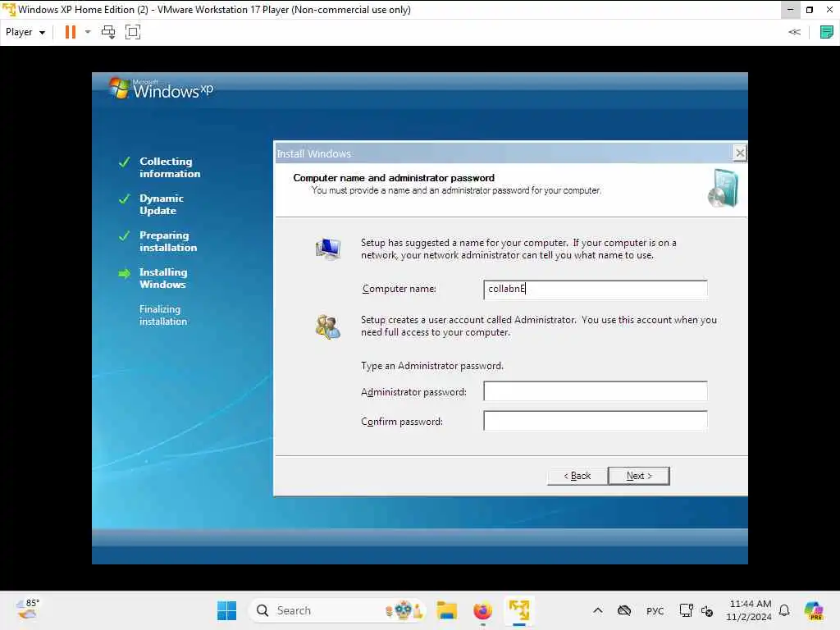Click the Windows XP logo

(161, 89)
